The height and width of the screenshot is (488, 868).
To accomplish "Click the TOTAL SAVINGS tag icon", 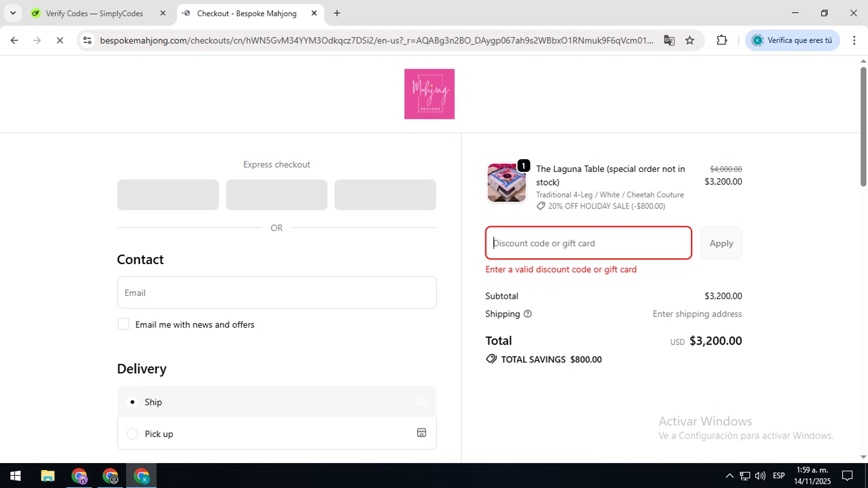I will 491,359.
